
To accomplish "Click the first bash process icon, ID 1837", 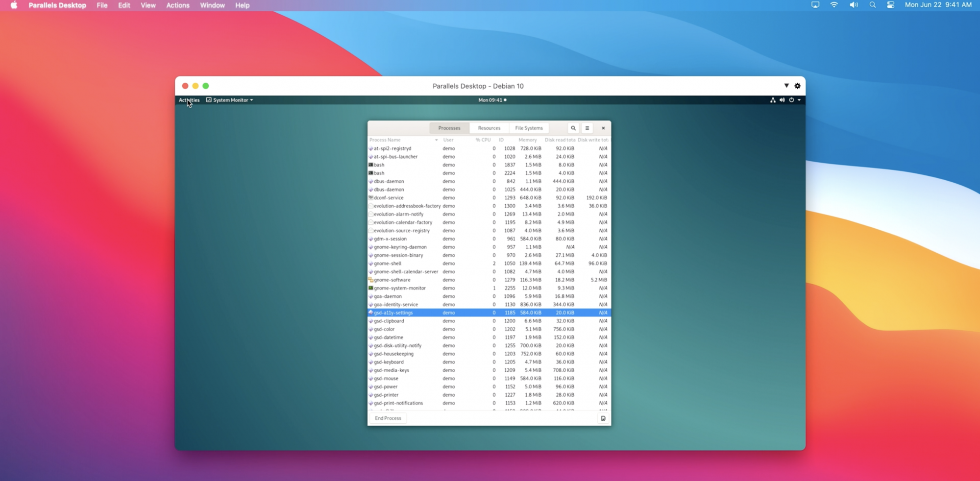I will click(x=371, y=165).
